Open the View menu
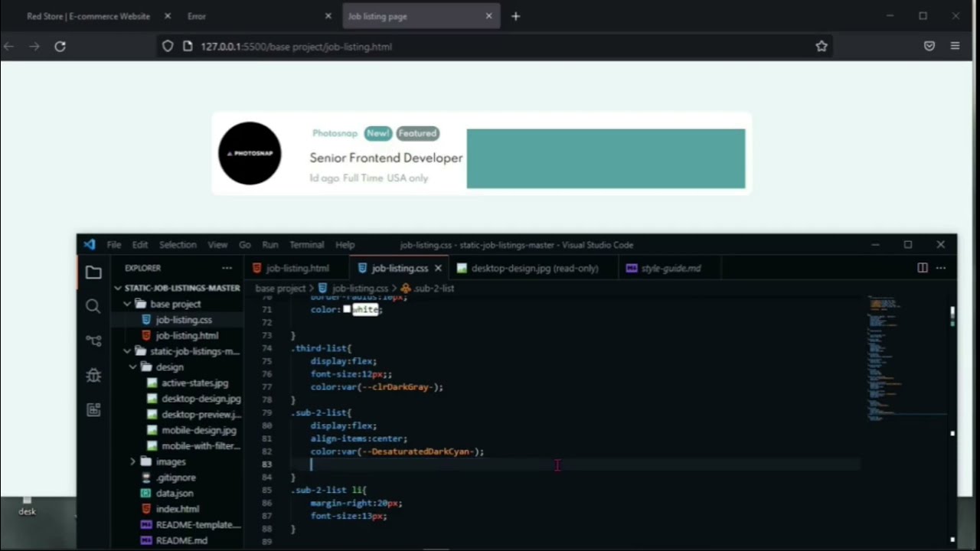 [217, 245]
